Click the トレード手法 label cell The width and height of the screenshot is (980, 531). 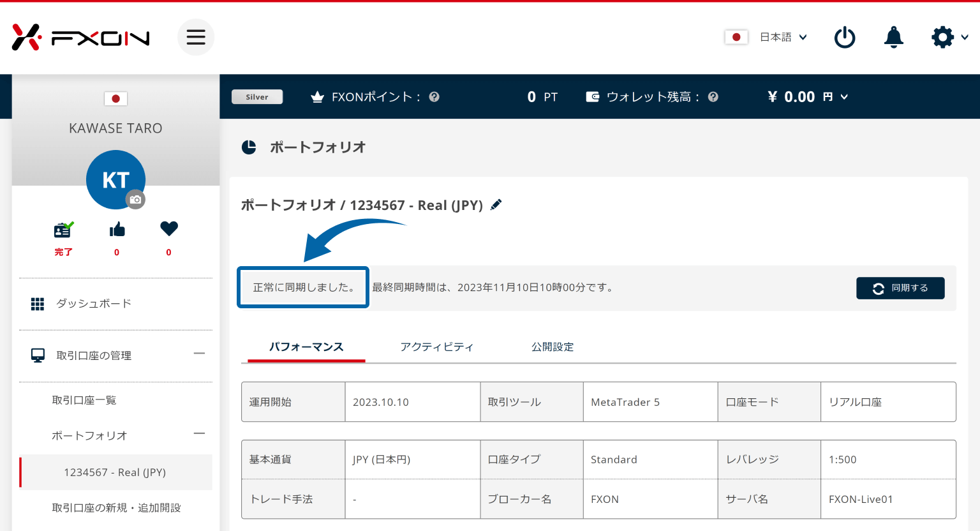point(293,499)
